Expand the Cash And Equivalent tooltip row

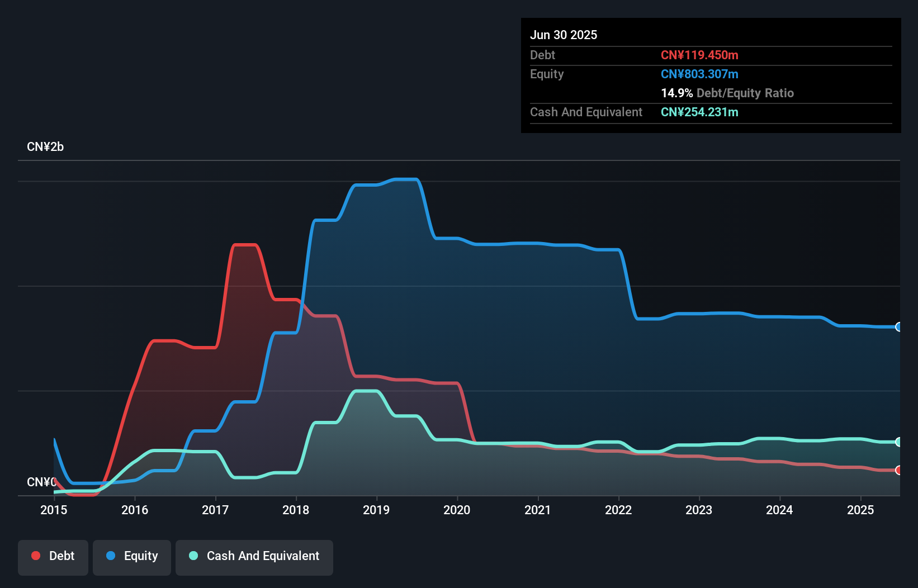click(x=586, y=112)
